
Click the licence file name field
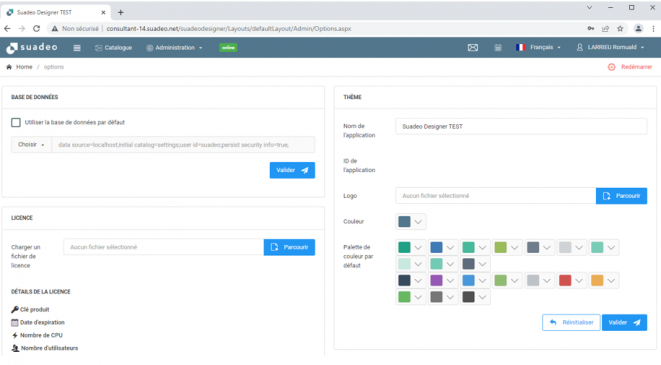[164, 247]
